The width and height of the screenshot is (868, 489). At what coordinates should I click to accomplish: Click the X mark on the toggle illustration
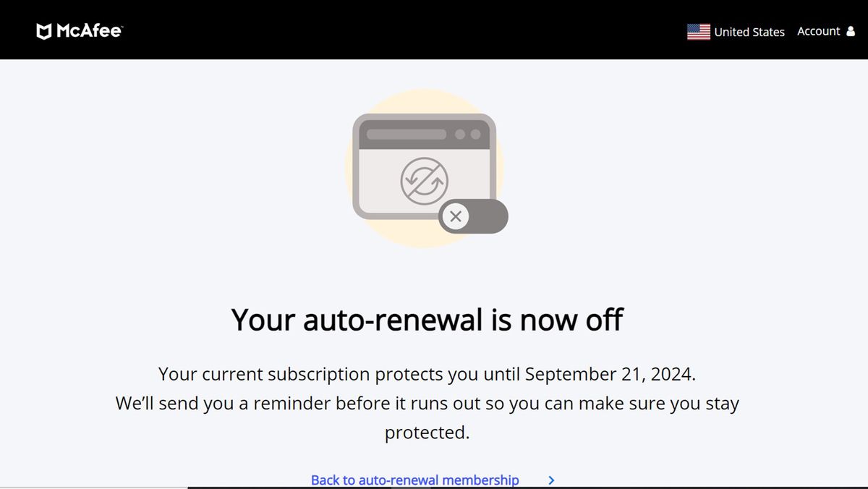point(456,216)
